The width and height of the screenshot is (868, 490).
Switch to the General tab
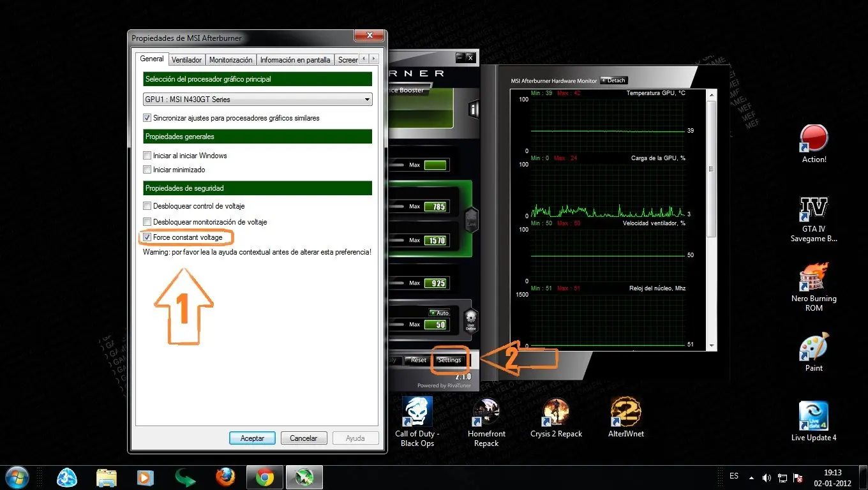[x=152, y=59]
